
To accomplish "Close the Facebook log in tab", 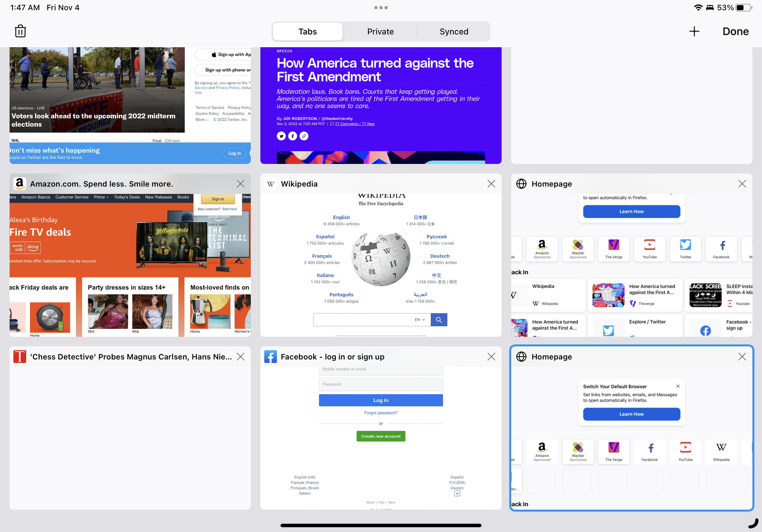I will click(x=491, y=357).
